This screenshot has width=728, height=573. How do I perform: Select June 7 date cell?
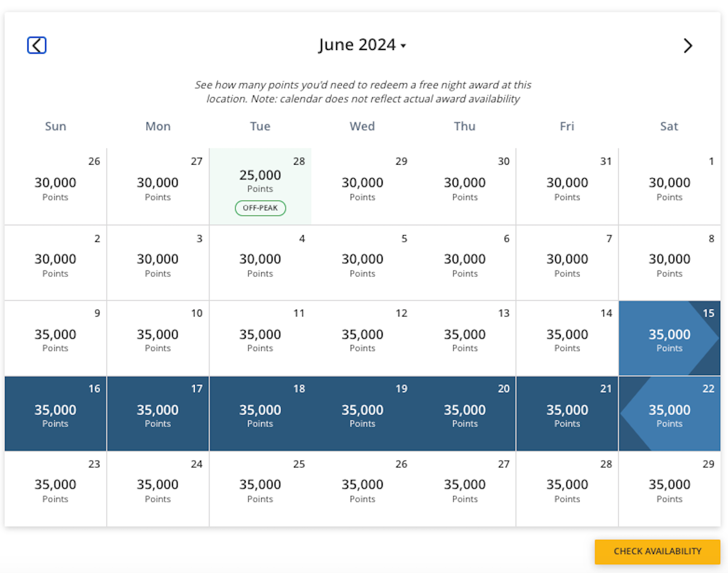[x=567, y=262]
